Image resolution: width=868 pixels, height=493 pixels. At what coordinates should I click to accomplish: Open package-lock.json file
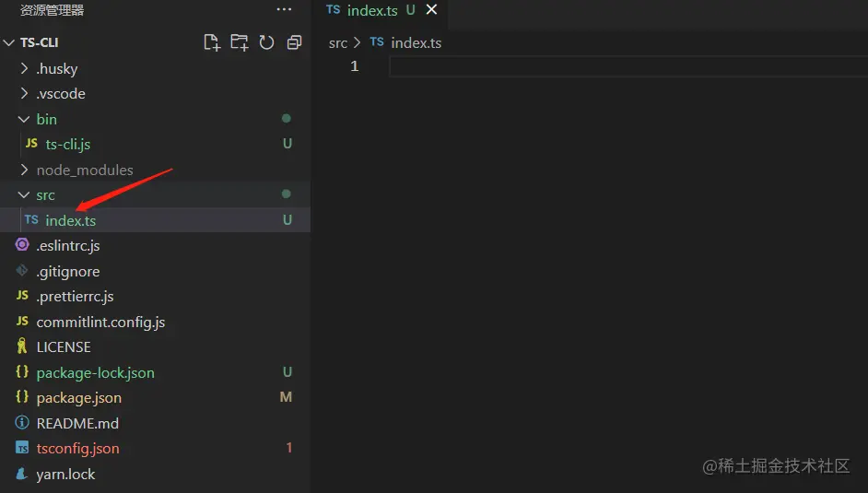point(155,372)
